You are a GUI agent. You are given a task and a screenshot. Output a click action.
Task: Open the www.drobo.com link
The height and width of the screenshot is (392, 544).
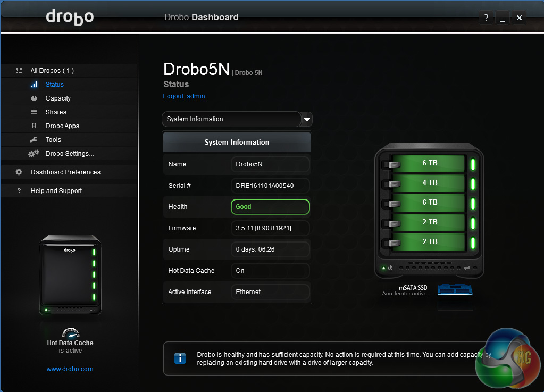[x=70, y=369]
